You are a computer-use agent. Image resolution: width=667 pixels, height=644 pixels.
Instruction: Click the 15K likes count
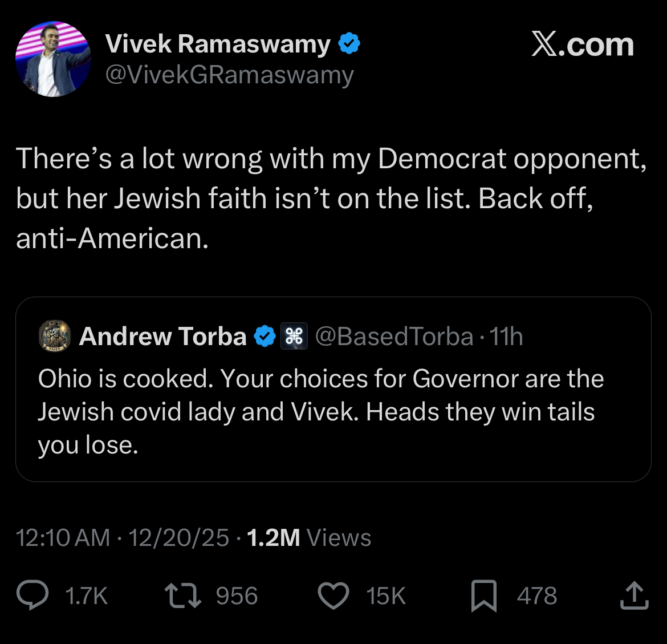pyautogui.click(x=386, y=596)
